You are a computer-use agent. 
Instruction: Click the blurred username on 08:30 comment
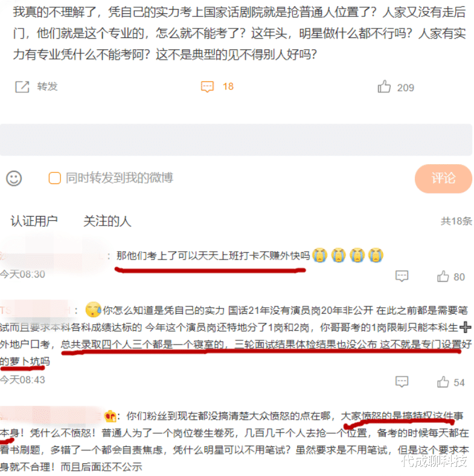(x=53, y=256)
